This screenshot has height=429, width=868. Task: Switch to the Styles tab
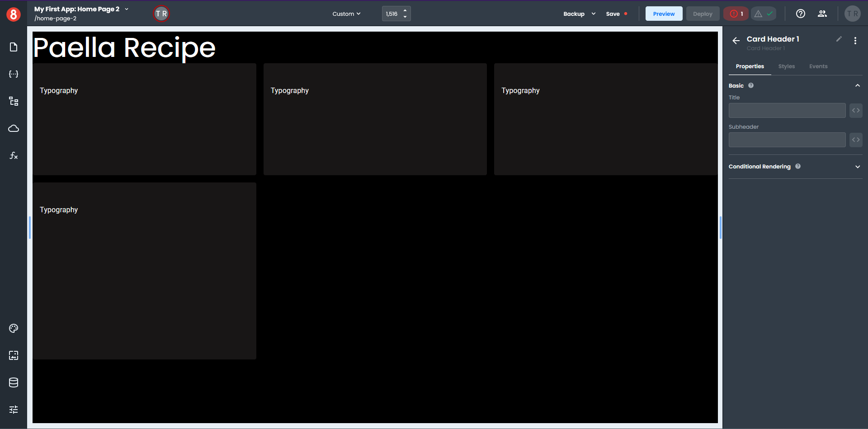click(x=786, y=66)
